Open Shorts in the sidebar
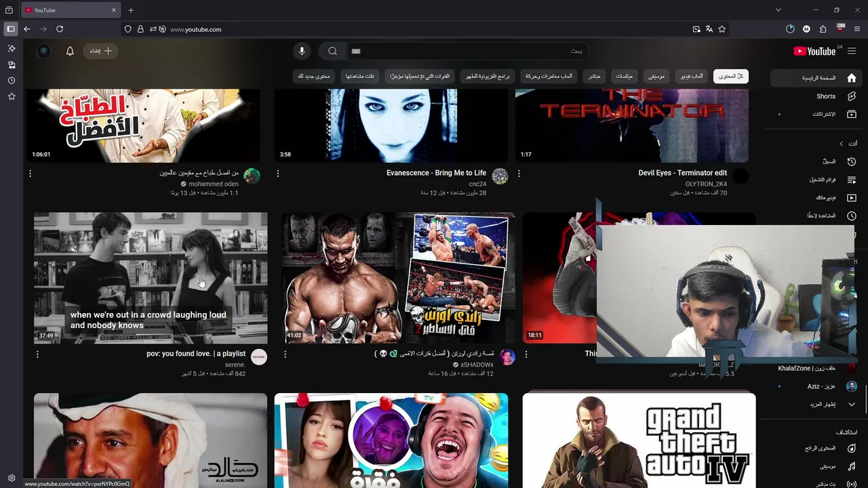Viewport: 868px width, 488px height. pos(817,96)
